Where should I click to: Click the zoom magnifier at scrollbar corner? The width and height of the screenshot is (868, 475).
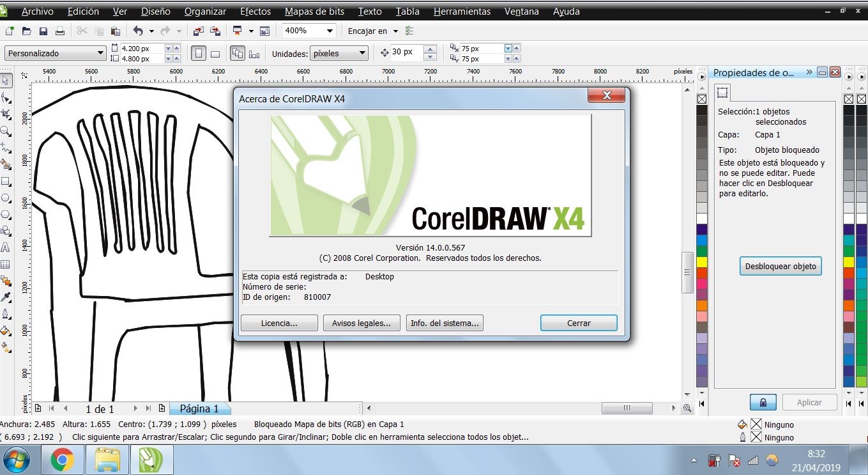[x=687, y=408]
